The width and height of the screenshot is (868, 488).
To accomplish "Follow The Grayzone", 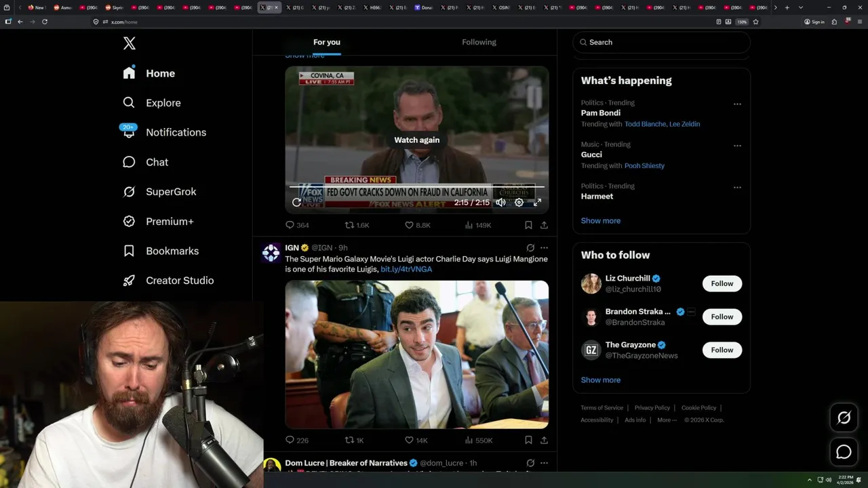I will click(722, 350).
